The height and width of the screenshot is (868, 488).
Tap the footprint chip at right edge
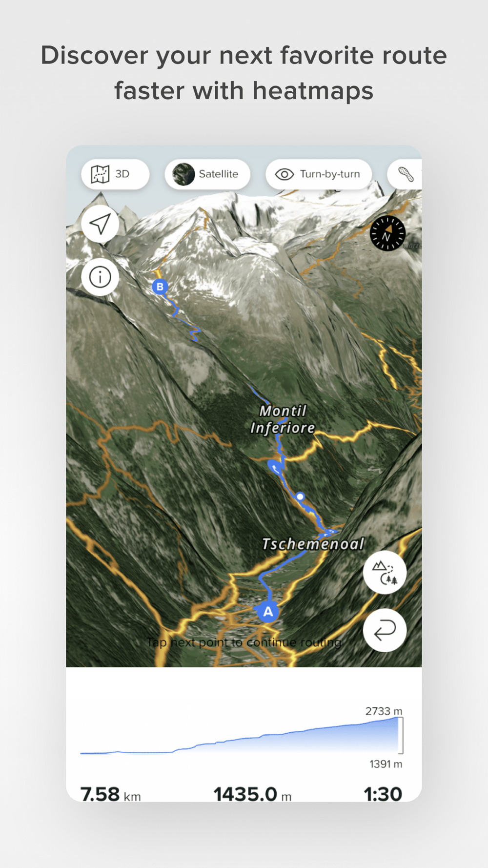[405, 174]
